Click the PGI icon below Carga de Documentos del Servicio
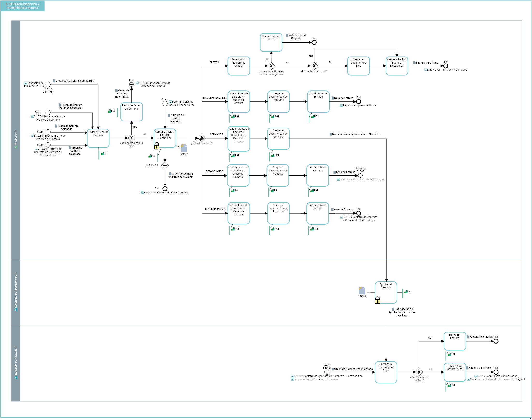The height and width of the screenshot is (420, 532). [x=273, y=155]
